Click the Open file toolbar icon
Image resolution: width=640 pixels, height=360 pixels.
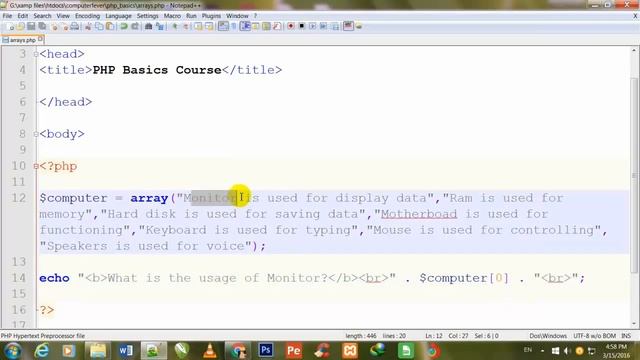[x=20, y=27]
